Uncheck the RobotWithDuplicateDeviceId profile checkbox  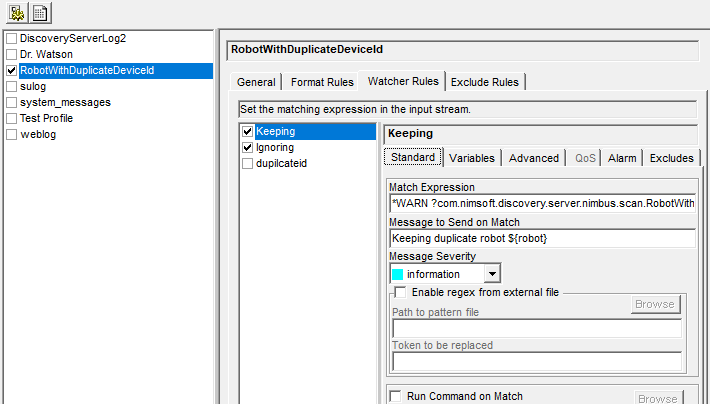coord(11,71)
